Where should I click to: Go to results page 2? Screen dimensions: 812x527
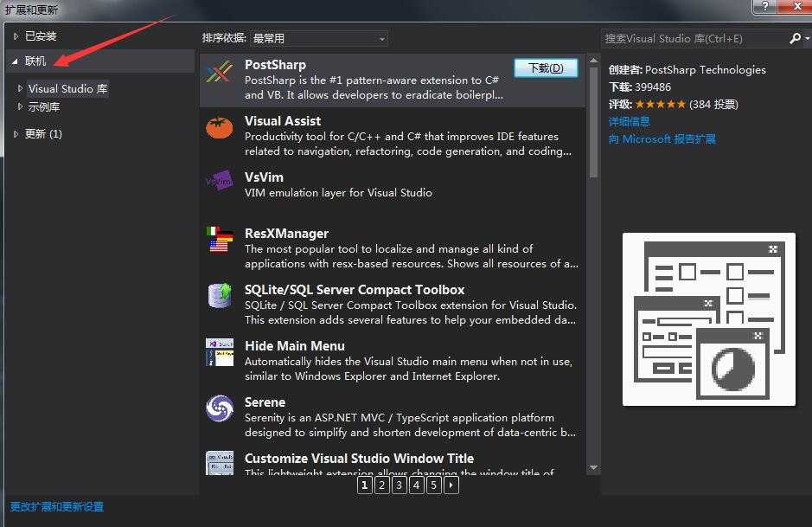(381, 485)
